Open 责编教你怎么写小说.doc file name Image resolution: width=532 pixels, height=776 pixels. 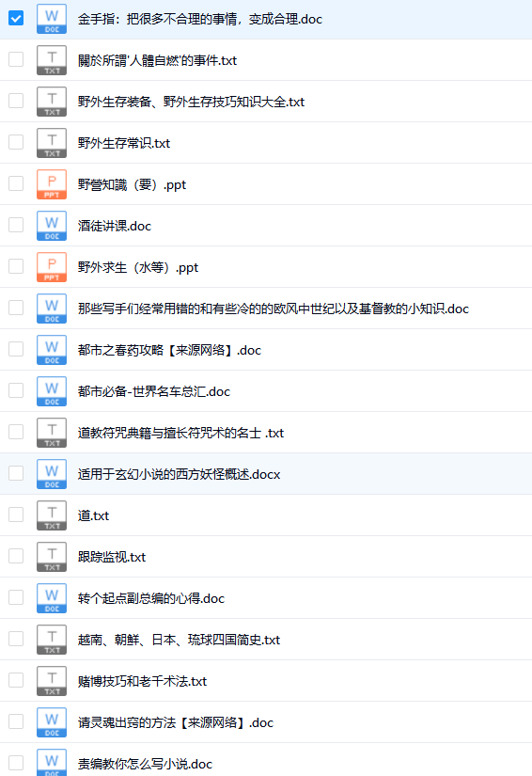[x=145, y=764]
